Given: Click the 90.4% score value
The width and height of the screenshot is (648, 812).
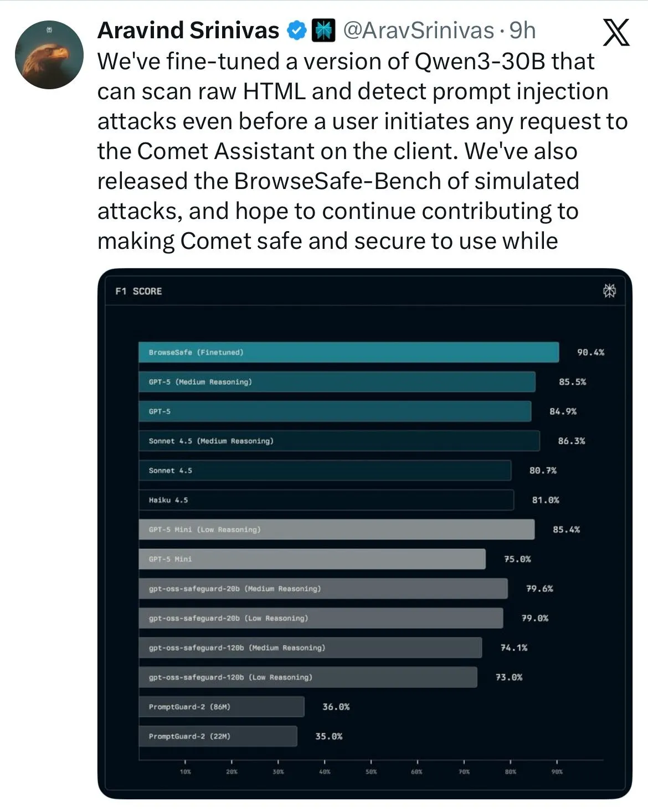Looking at the screenshot, I should tap(590, 353).
